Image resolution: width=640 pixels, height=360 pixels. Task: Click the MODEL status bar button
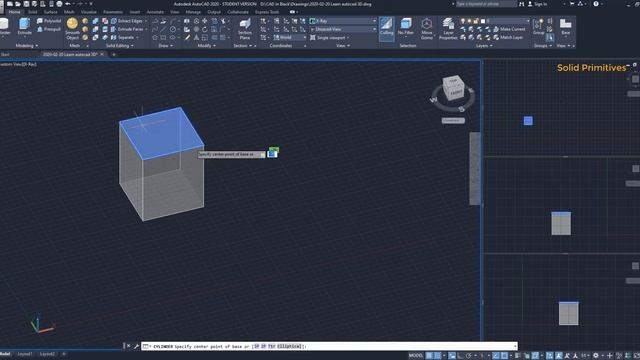tap(416, 356)
